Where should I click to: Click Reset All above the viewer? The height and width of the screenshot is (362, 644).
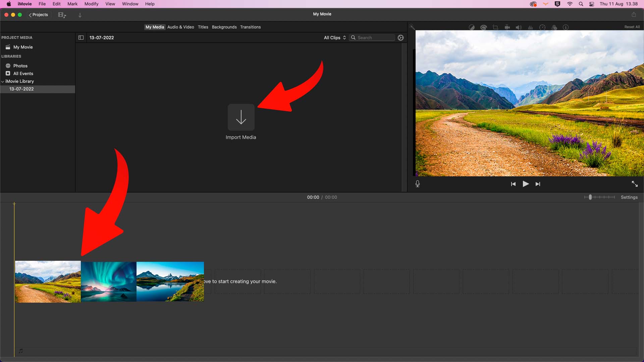(x=632, y=27)
